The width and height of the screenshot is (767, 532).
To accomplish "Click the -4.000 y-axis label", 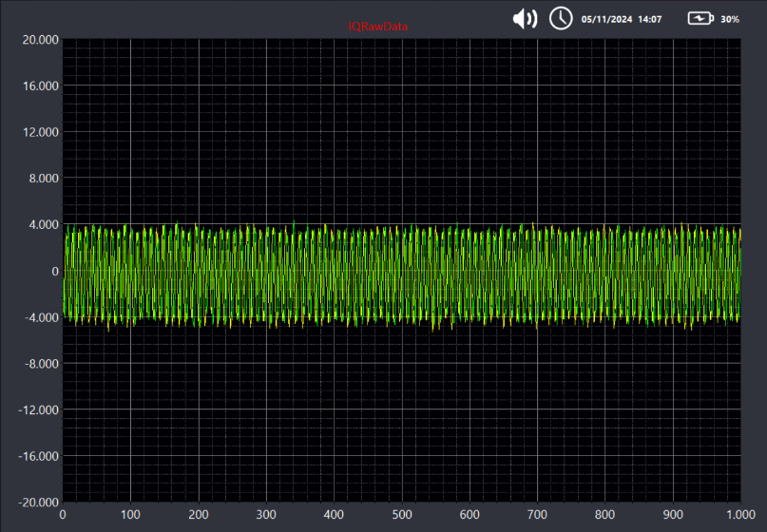I will pyautogui.click(x=42, y=318).
